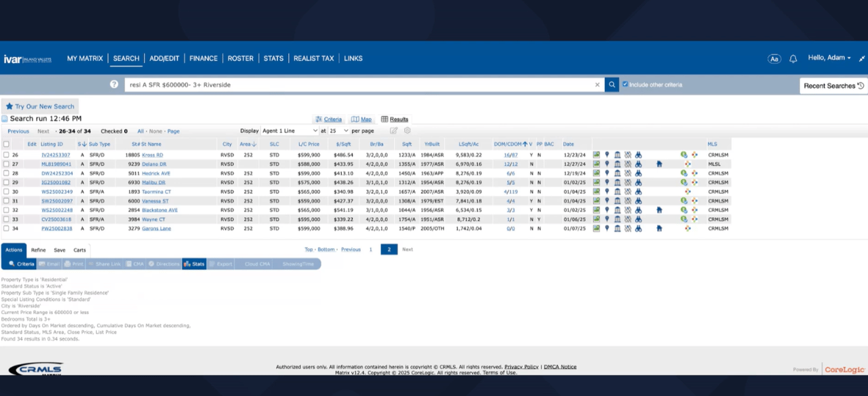
Task: Tick the select-all checkbox in table header
Action: tap(6, 144)
